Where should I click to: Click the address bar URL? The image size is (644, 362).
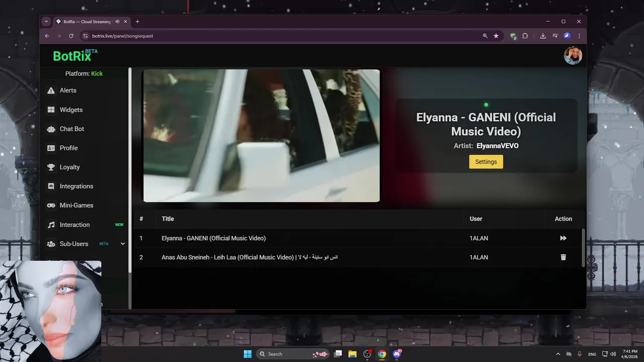pos(122,36)
